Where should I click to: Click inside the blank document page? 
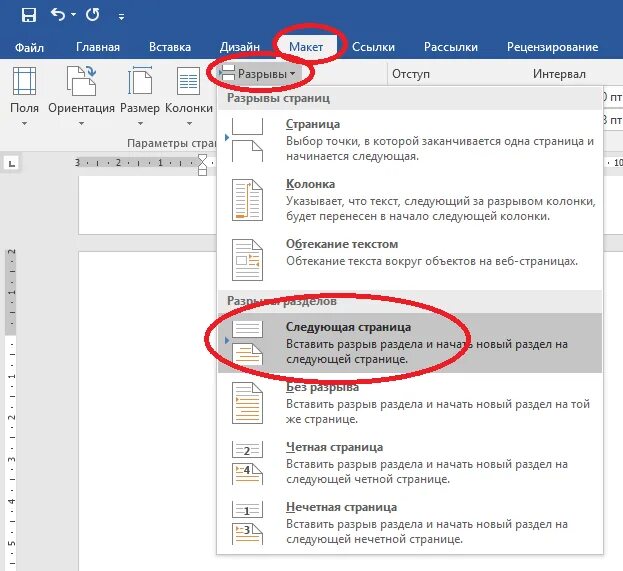[147, 409]
